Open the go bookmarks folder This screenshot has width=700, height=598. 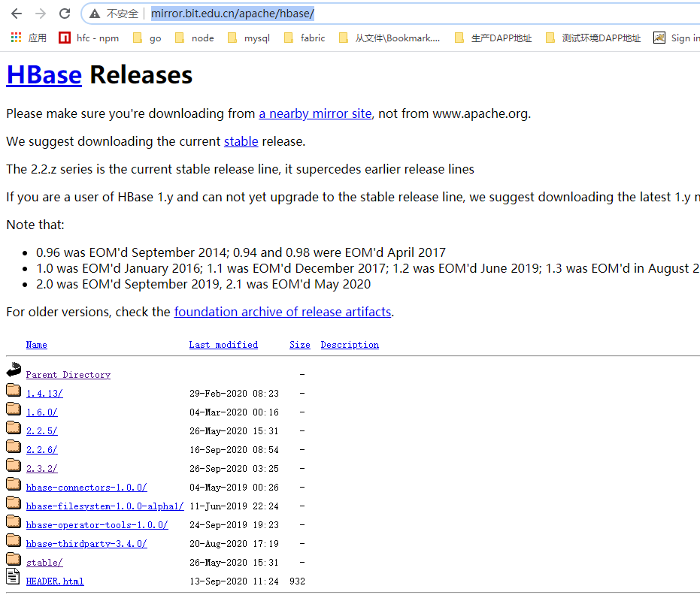pyautogui.click(x=147, y=38)
